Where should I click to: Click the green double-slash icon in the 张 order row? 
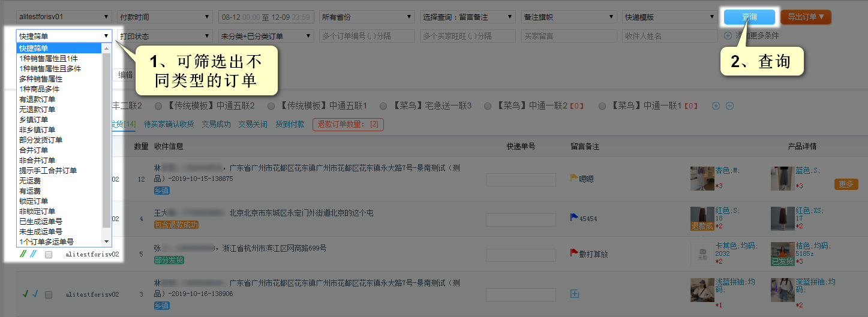point(23,254)
